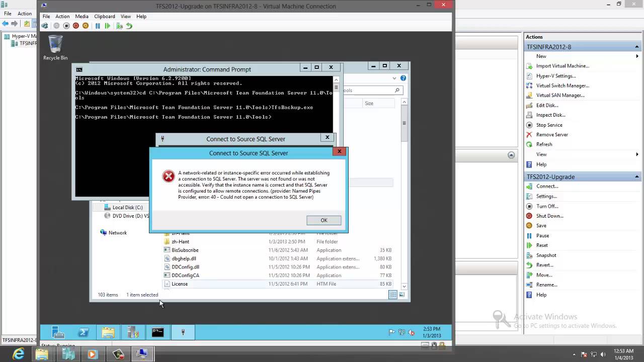Screen dimensions: 644x362
Task: Click the Revert icon in VM toolbar
Action: click(129, 26)
